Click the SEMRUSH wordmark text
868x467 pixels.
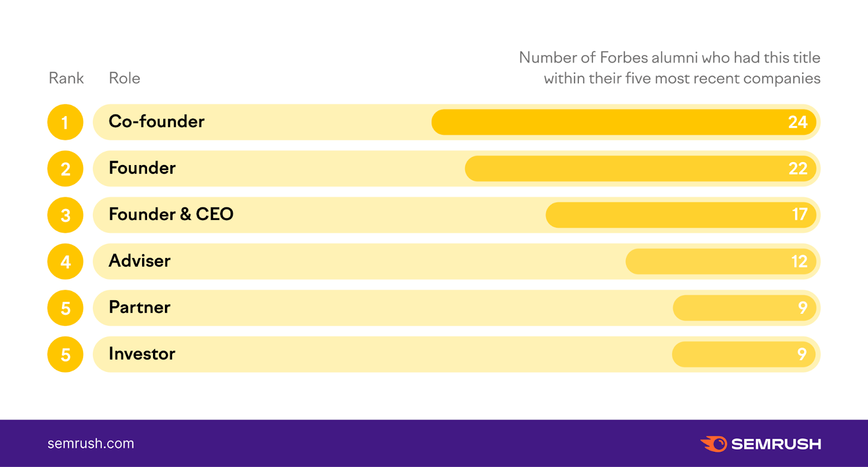click(776, 444)
